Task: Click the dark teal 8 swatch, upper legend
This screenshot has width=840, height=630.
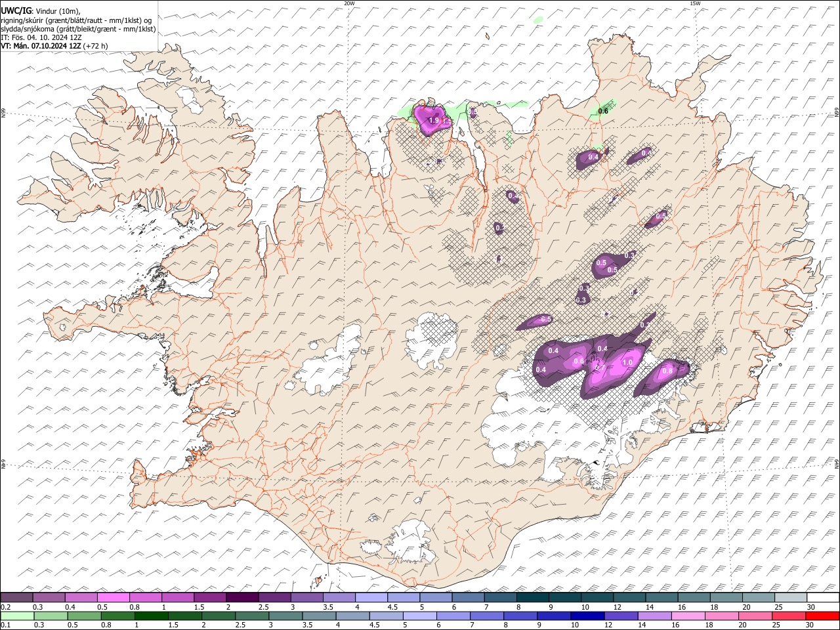Action: [533, 598]
